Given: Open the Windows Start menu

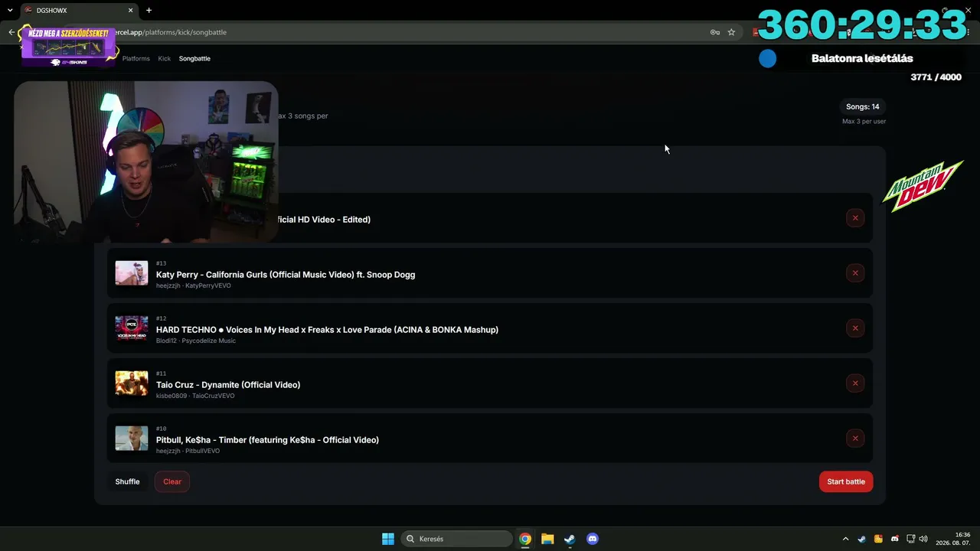Looking at the screenshot, I should (388, 539).
